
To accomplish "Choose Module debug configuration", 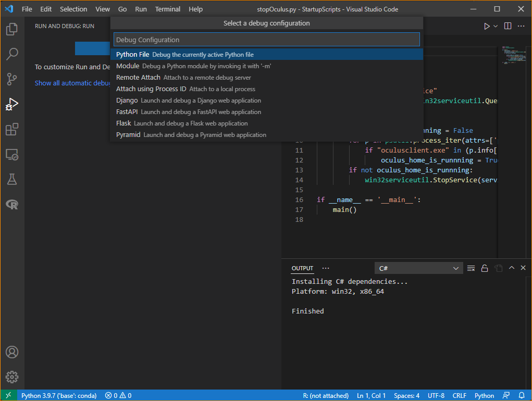I will pyautogui.click(x=267, y=66).
